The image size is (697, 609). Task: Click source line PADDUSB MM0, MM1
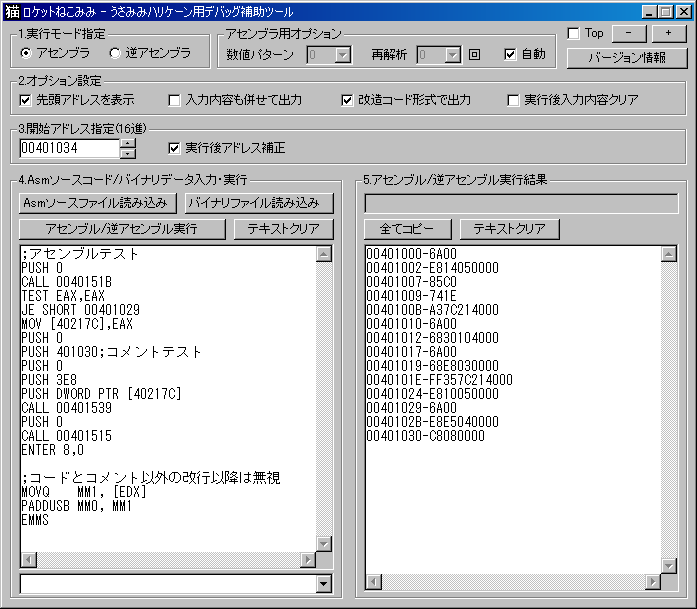coord(76,506)
